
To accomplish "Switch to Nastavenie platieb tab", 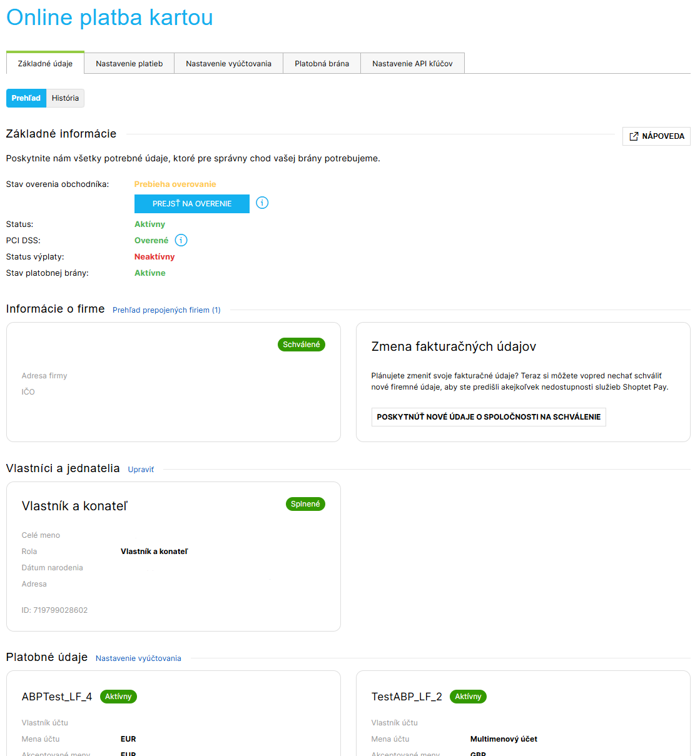I will point(129,63).
